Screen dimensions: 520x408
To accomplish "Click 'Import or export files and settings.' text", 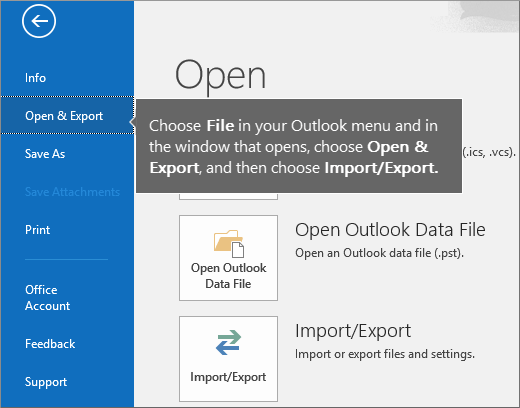I will click(385, 354).
